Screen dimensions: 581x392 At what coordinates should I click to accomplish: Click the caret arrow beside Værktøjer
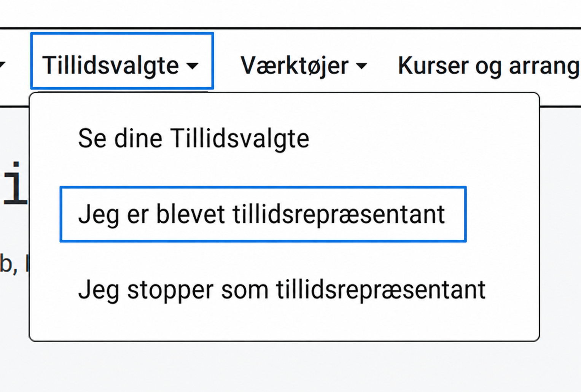point(361,66)
